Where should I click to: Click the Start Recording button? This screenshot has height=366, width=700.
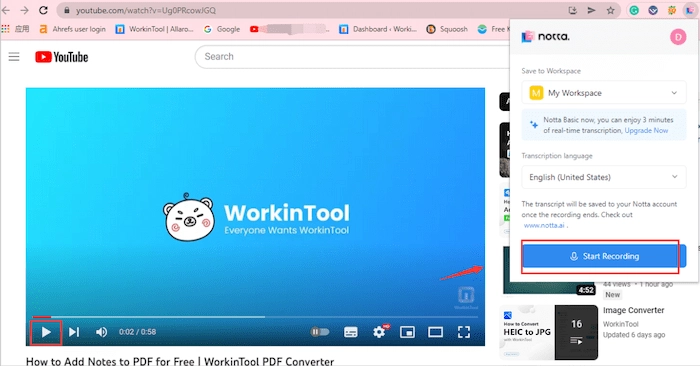pos(604,256)
